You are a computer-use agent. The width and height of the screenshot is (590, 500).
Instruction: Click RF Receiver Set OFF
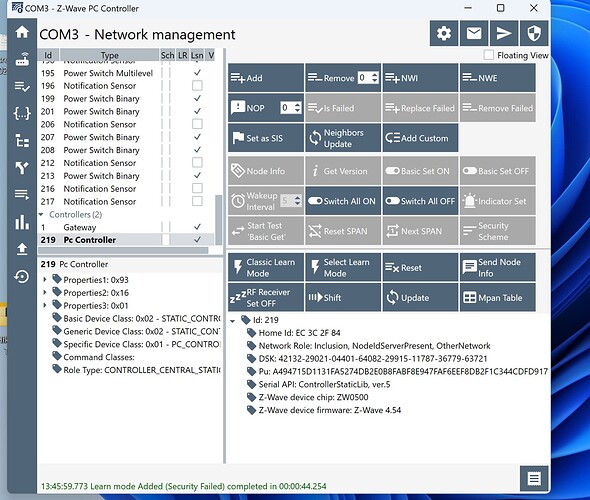point(266,298)
